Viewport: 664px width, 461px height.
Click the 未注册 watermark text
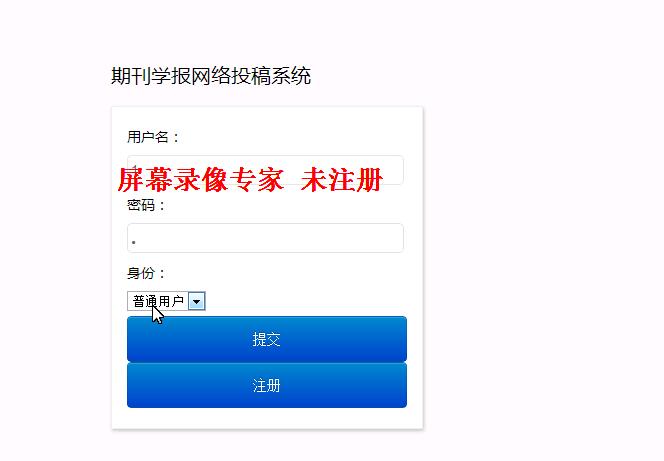(342, 179)
